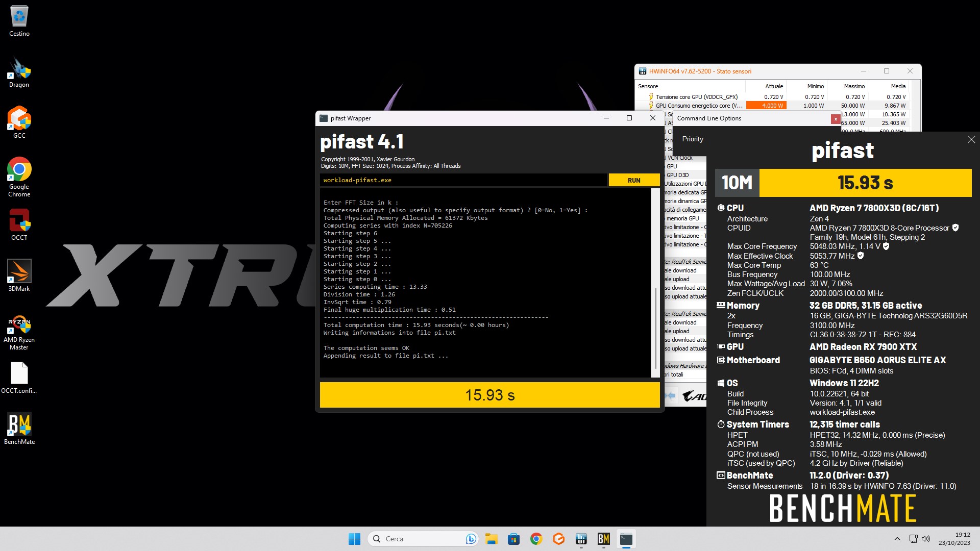Viewport: 980px width, 551px height.
Task: Close the BenchMate pifast result overlay
Action: pos(971,140)
